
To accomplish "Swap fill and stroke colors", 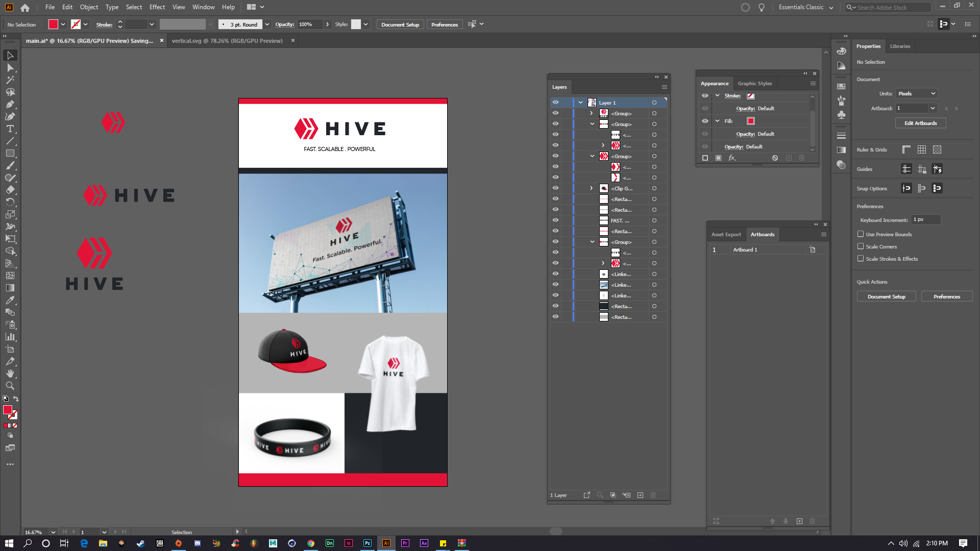I will 16,399.
